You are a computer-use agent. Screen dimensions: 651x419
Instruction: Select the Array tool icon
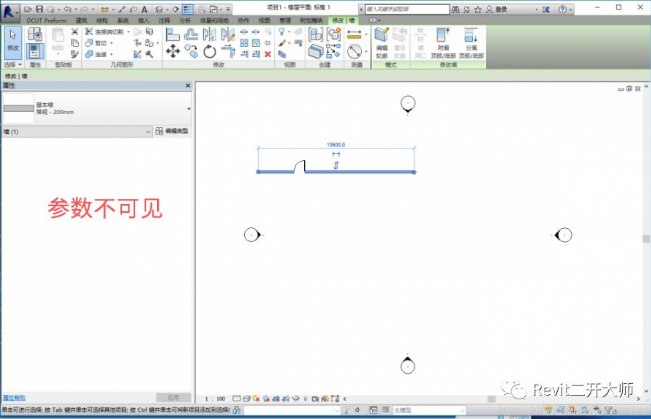tap(244, 43)
